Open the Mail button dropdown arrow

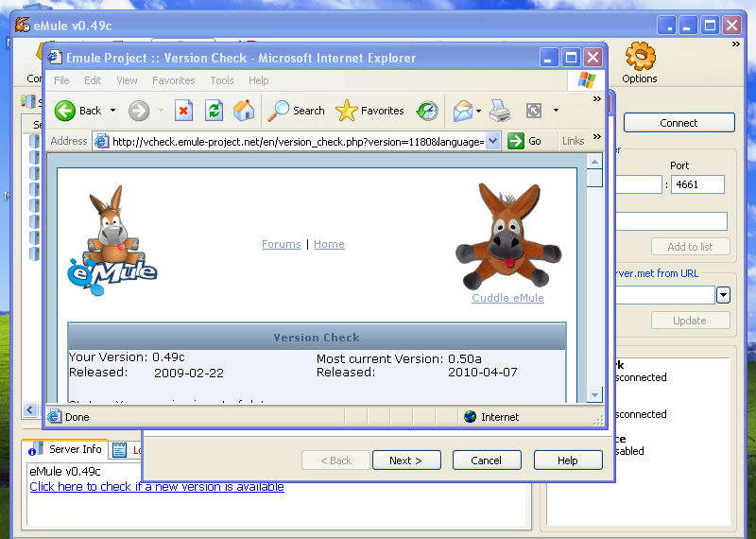pyautogui.click(x=478, y=111)
